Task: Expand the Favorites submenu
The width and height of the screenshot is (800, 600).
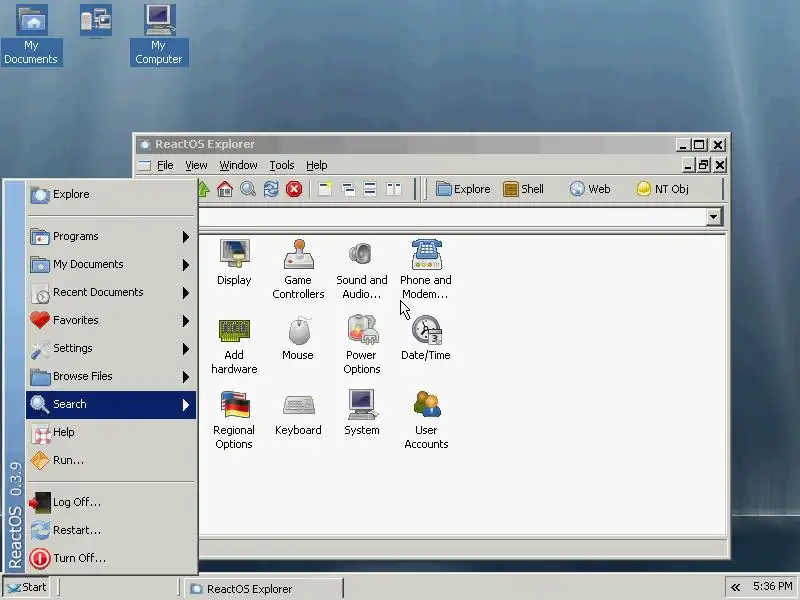Action: (x=111, y=320)
